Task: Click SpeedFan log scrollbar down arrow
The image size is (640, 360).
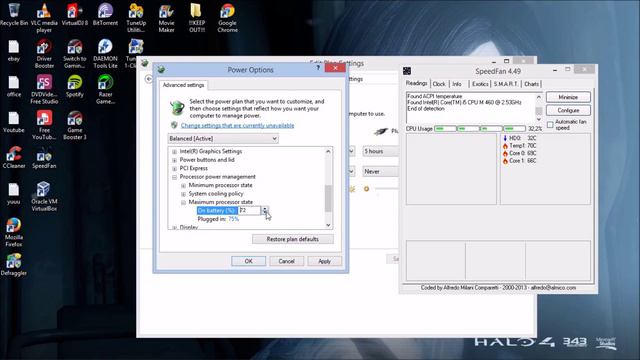Action: (x=539, y=120)
